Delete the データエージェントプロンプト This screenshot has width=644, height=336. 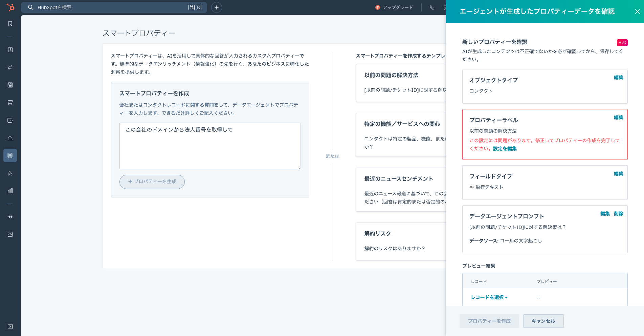coord(618,214)
